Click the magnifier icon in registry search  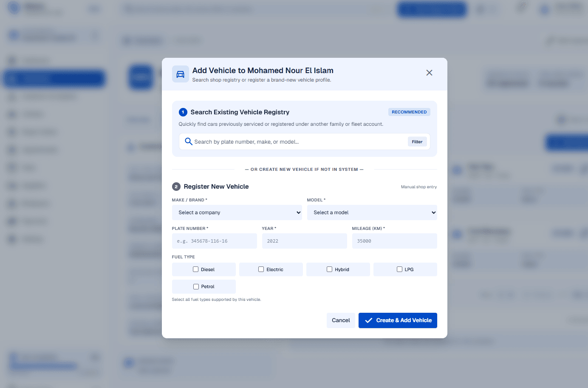coord(189,142)
